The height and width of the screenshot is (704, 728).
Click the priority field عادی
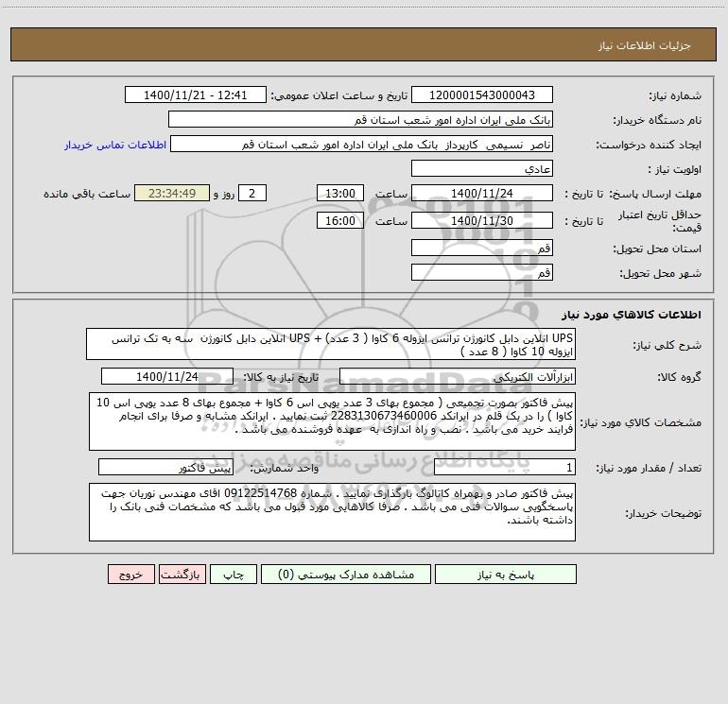482,168
